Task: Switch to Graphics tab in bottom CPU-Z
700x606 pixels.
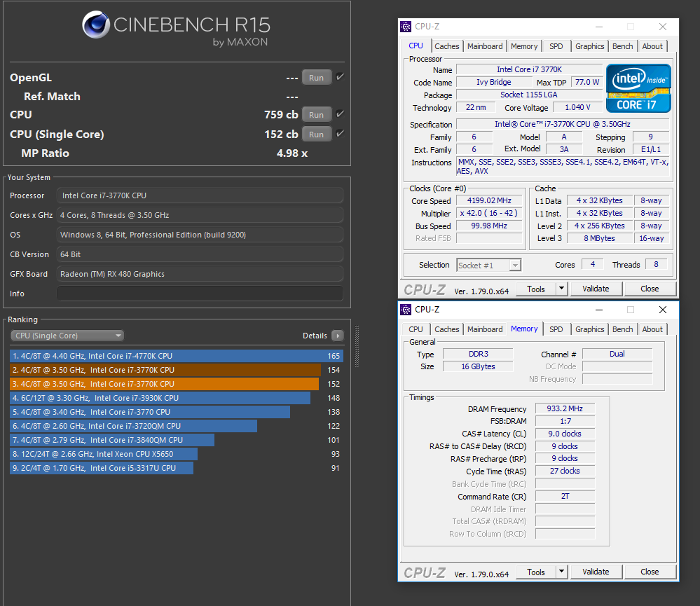Action: tap(589, 329)
